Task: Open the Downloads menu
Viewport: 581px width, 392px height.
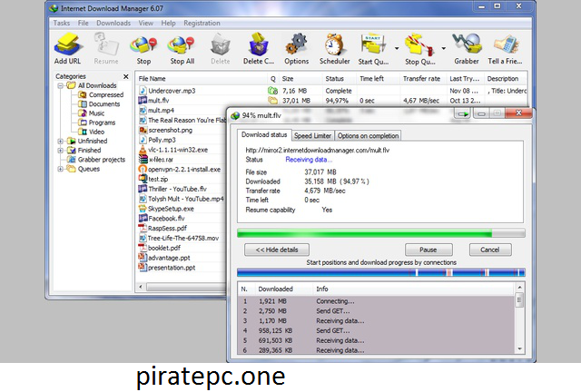Action: pos(113,23)
